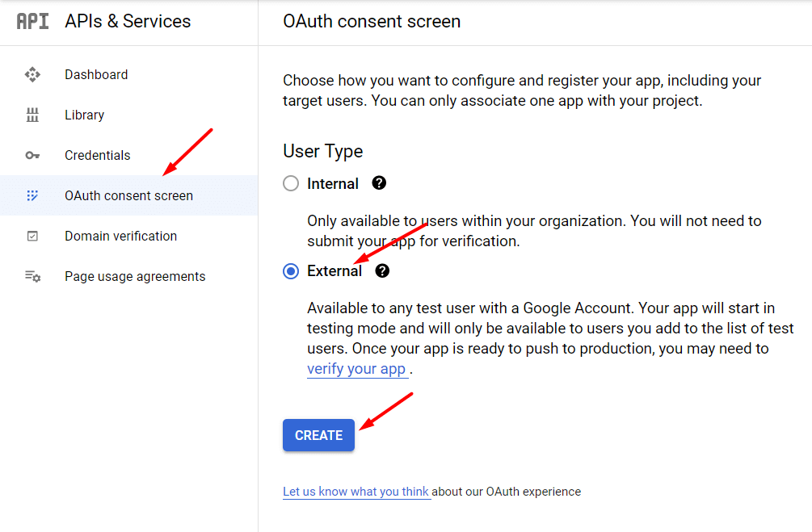Click the Credentials key icon
The height and width of the screenshot is (532, 812).
(x=32, y=155)
